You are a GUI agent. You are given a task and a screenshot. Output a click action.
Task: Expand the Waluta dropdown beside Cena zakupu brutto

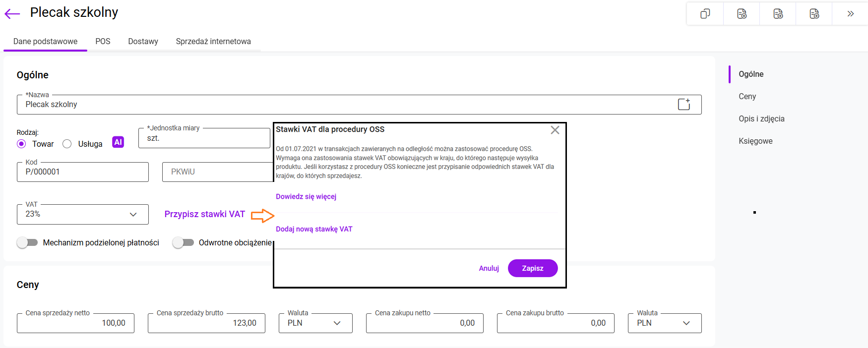[x=665, y=323]
